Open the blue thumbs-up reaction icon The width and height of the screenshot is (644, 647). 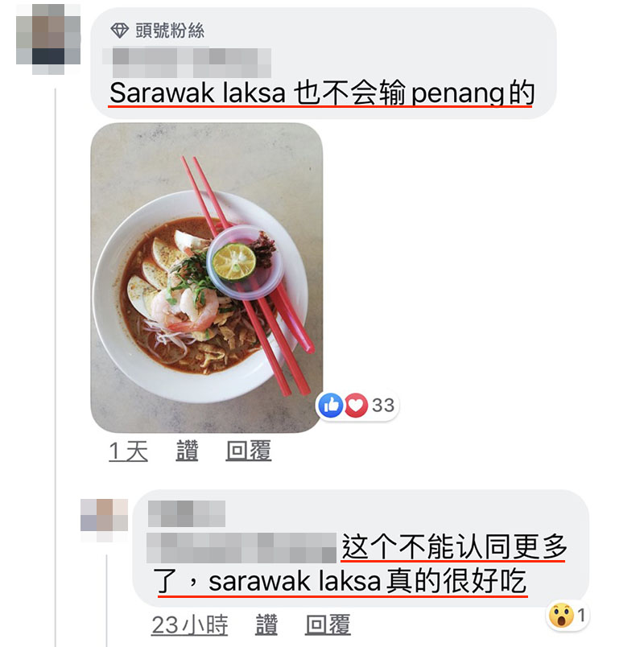331,406
